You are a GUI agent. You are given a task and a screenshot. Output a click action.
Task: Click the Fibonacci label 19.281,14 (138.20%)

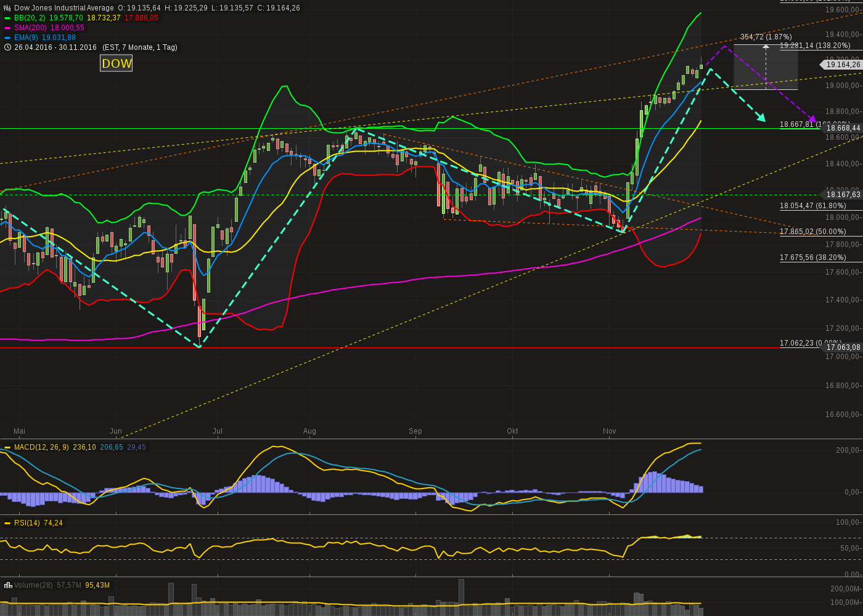815,46
